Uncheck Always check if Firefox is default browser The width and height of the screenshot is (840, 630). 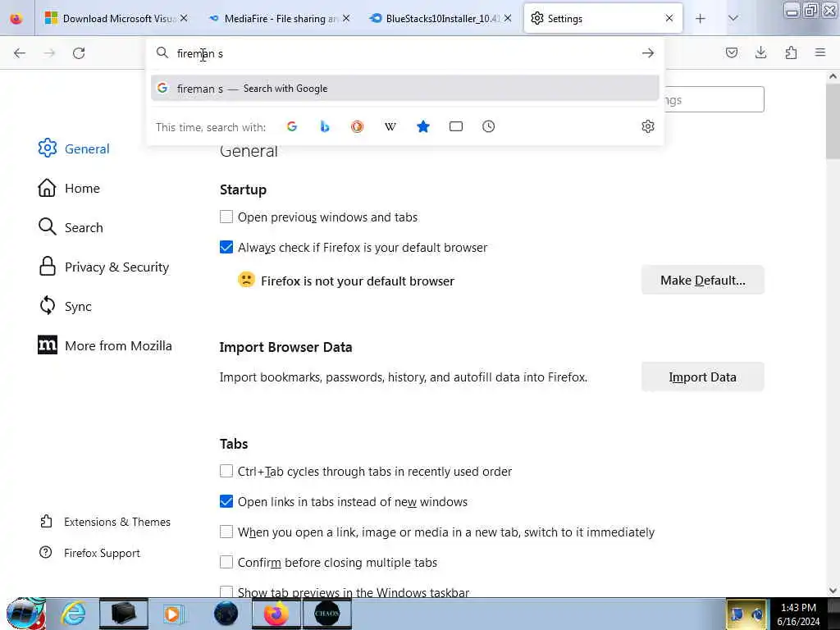point(226,248)
